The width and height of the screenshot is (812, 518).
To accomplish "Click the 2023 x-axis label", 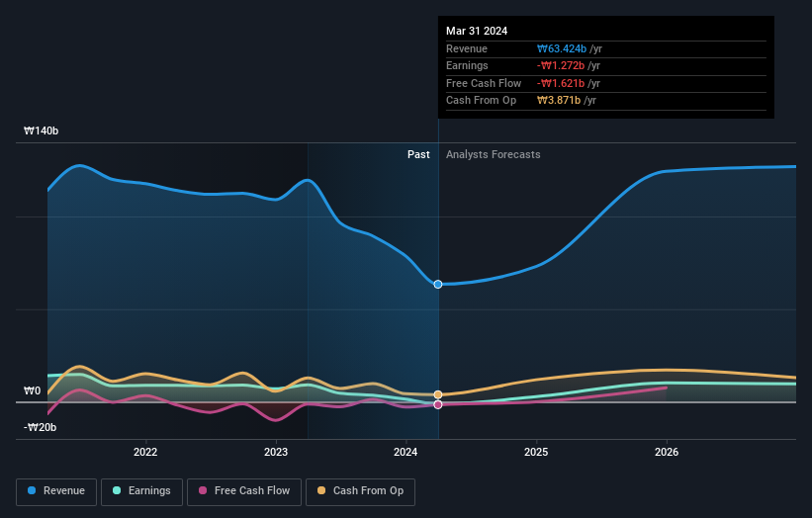I will (276, 453).
